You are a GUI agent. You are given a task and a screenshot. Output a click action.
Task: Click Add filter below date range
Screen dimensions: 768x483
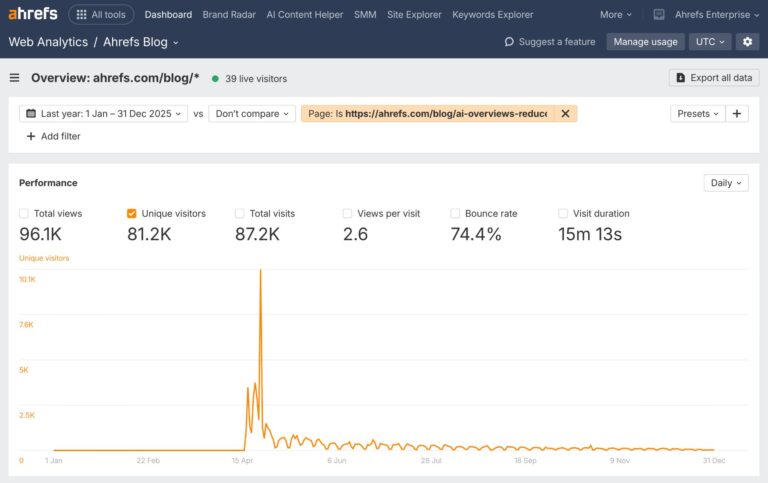[x=53, y=136]
